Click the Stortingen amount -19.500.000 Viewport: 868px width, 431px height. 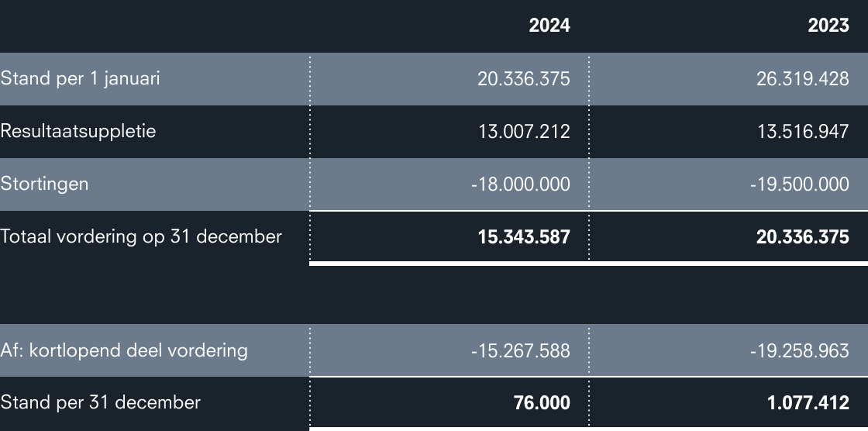799,184
